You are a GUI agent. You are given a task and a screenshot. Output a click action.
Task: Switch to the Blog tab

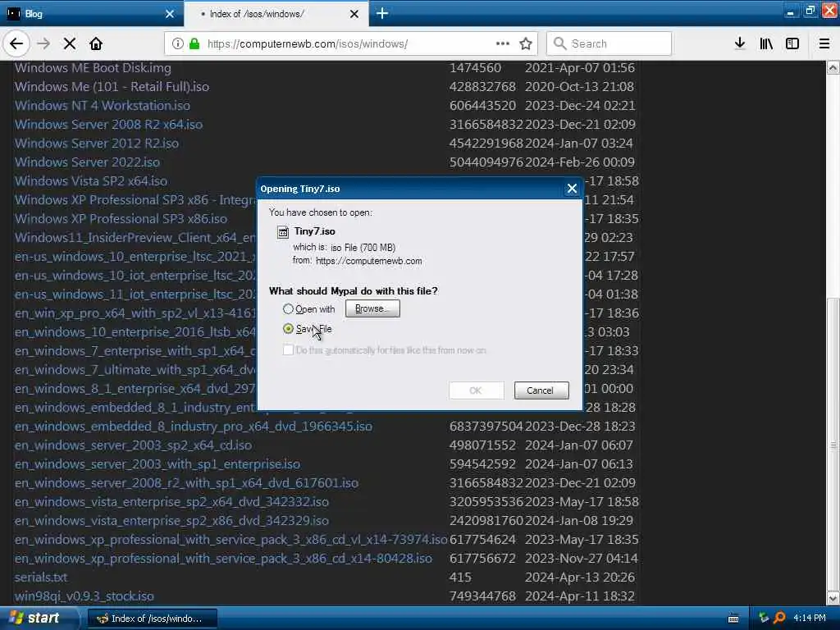coord(91,14)
